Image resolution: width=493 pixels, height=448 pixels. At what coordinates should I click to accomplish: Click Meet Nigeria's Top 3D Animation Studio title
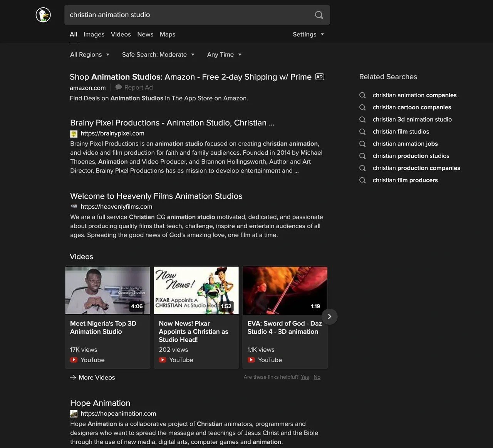click(103, 328)
